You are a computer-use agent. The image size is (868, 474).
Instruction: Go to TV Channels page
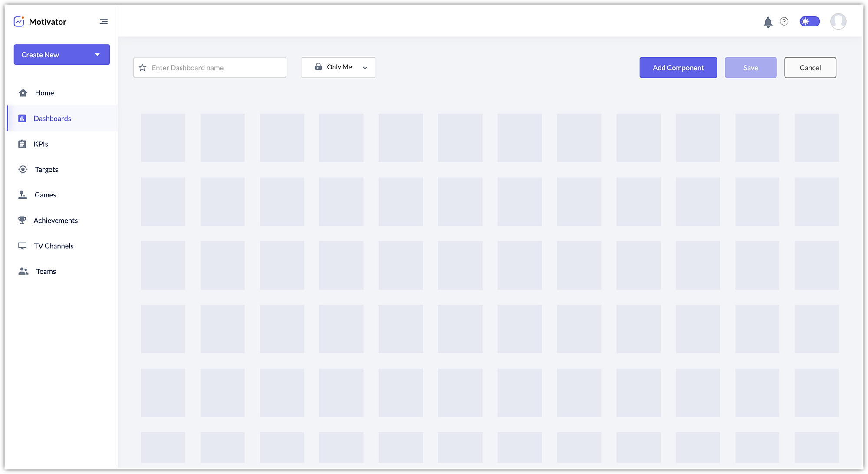click(54, 246)
